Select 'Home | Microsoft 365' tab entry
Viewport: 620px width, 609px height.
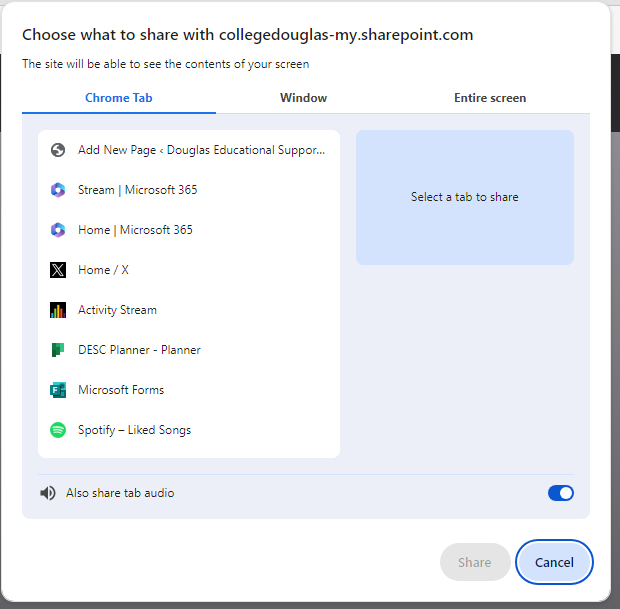point(189,230)
